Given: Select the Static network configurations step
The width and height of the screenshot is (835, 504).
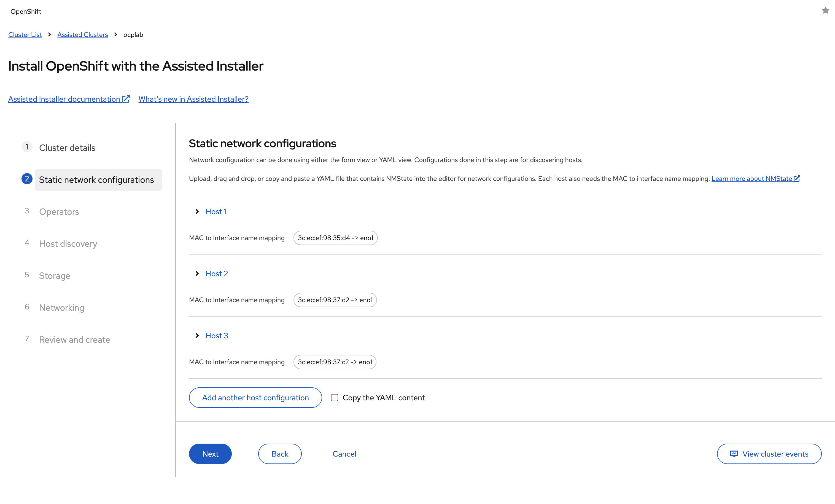Looking at the screenshot, I should pos(96,180).
